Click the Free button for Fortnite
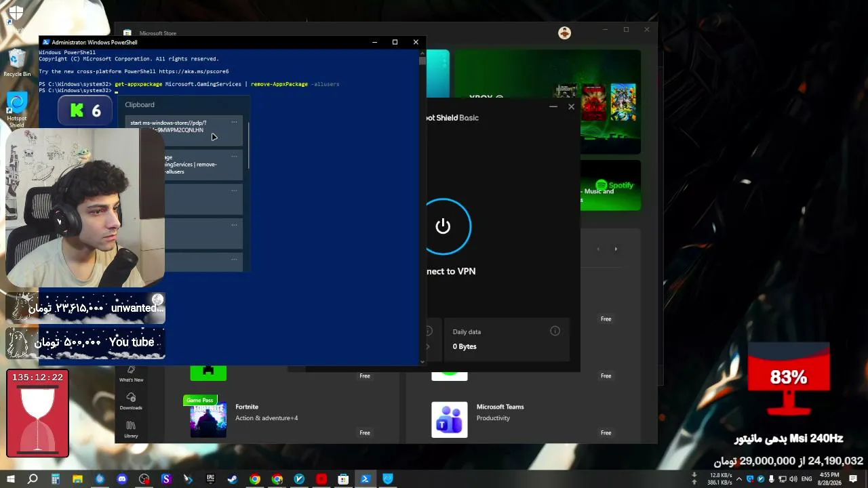Viewport: 868px width, 488px height. tap(365, 432)
